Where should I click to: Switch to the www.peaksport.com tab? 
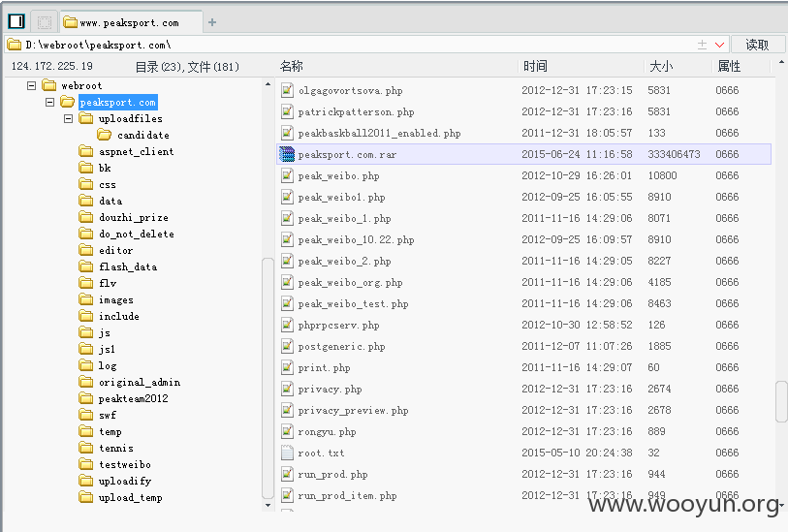tap(129, 22)
